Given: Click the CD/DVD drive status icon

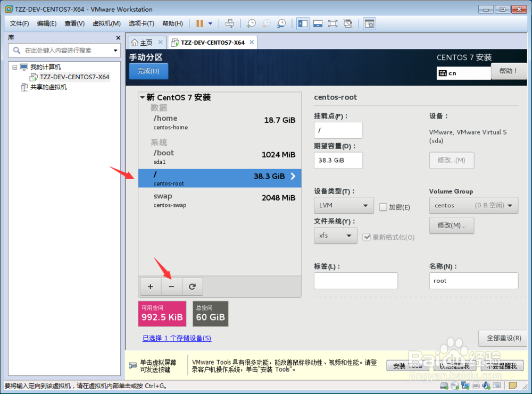Looking at the screenshot, I should click(455, 385).
